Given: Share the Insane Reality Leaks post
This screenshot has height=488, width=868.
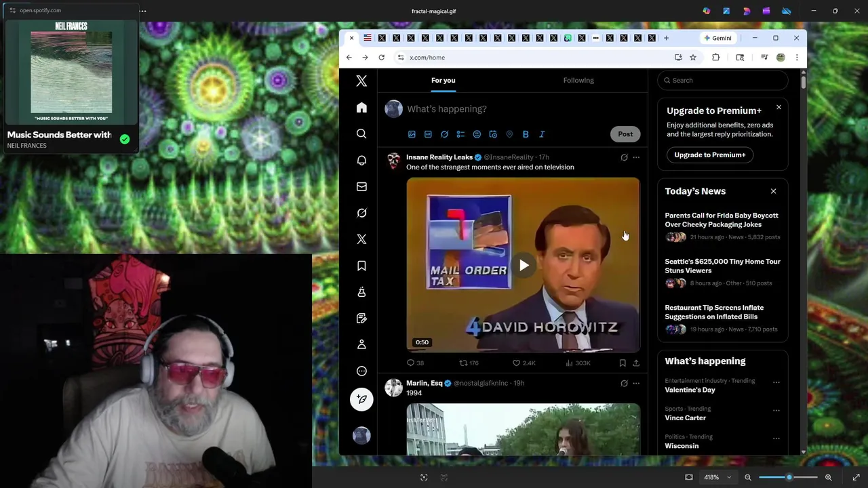Looking at the screenshot, I should tap(636, 363).
